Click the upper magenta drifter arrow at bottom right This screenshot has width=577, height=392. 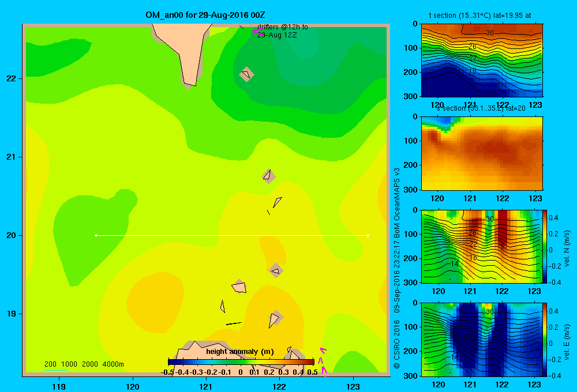coord(323,350)
